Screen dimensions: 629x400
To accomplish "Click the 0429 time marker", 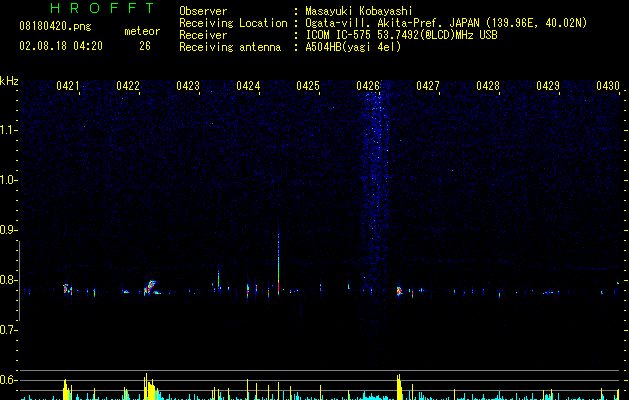I will click(548, 86).
